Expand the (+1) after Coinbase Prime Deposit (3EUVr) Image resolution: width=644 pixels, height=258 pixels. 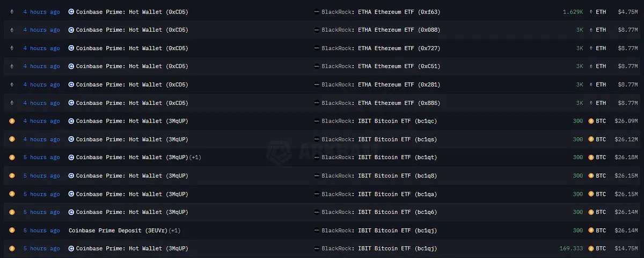175,230
